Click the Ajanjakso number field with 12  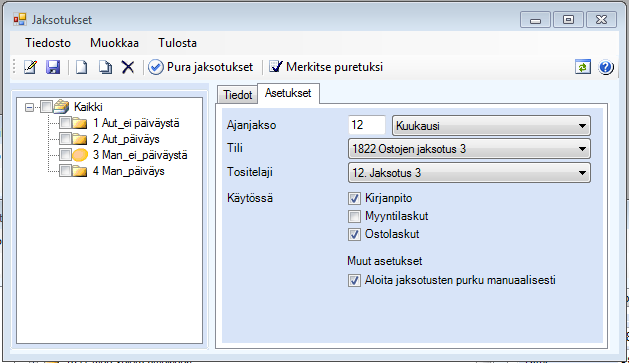click(367, 125)
